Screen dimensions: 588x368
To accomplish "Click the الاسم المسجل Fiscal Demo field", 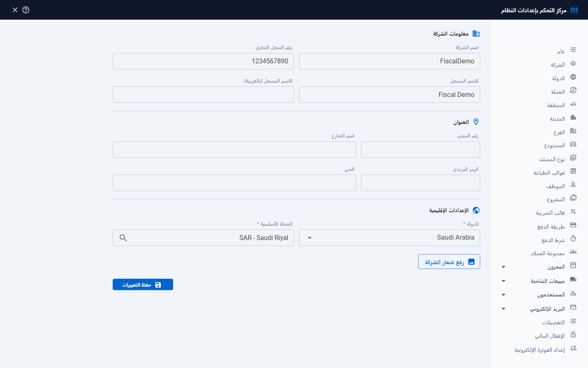I will pos(390,94).
